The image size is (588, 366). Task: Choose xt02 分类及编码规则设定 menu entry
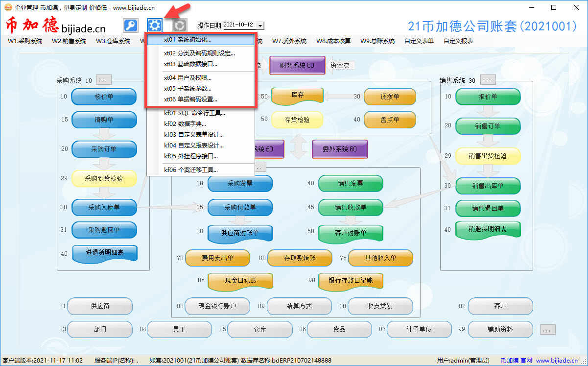click(x=201, y=53)
